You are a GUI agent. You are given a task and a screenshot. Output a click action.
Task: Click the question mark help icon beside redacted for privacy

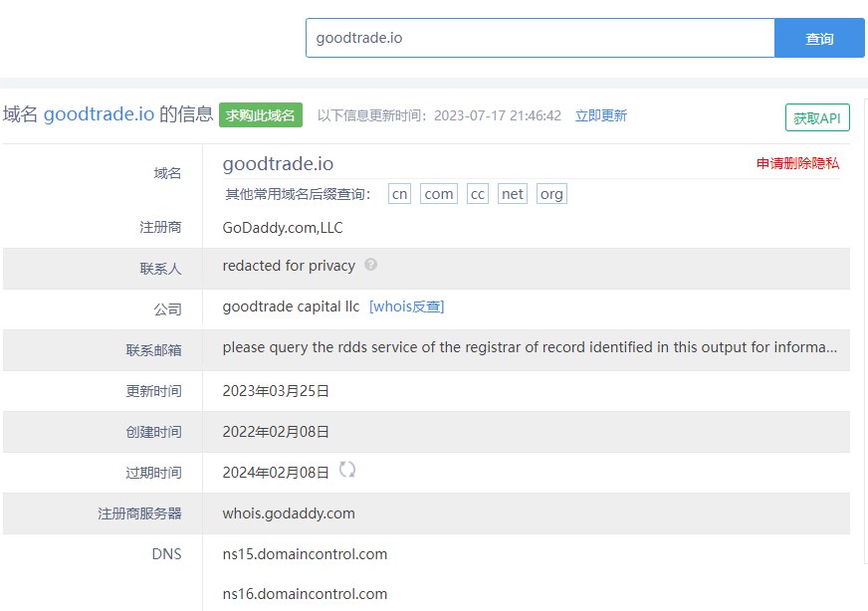click(x=371, y=265)
